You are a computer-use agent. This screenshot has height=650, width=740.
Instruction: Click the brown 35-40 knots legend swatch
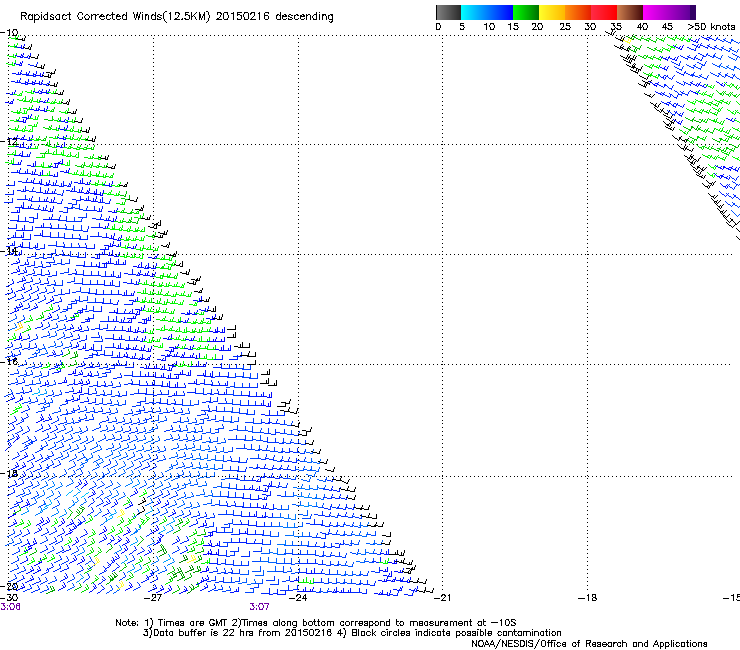(x=630, y=12)
